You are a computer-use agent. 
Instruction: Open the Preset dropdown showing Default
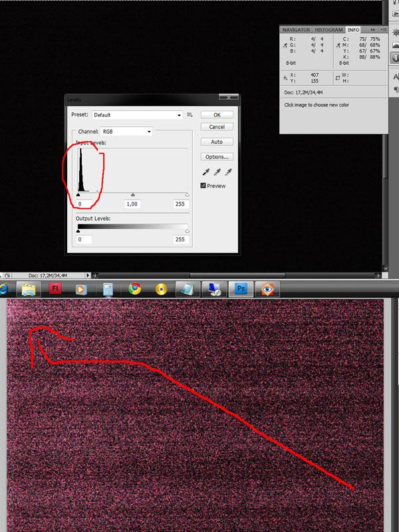pyautogui.click(x=137, y=115)
